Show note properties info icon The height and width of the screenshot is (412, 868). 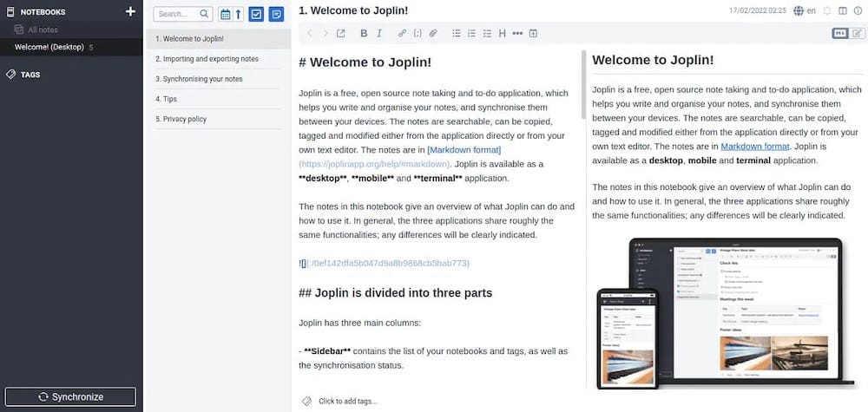pos(858,10)
